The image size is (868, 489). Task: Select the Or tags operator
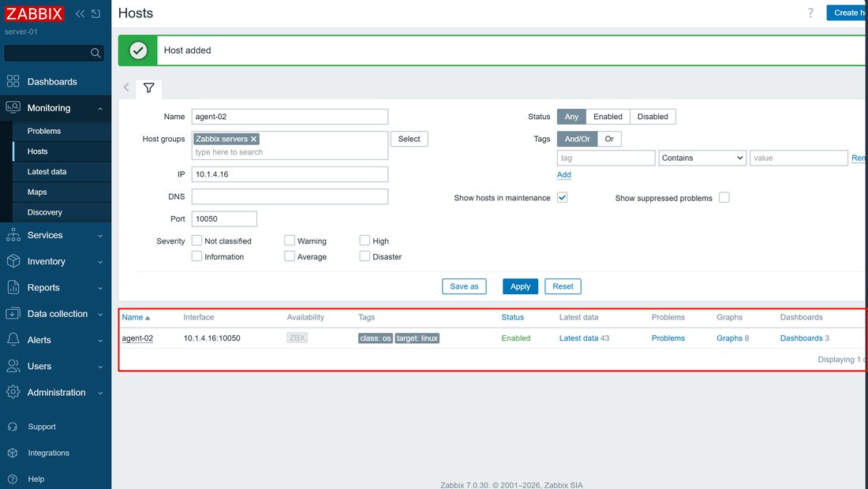[x=609, y=139]
